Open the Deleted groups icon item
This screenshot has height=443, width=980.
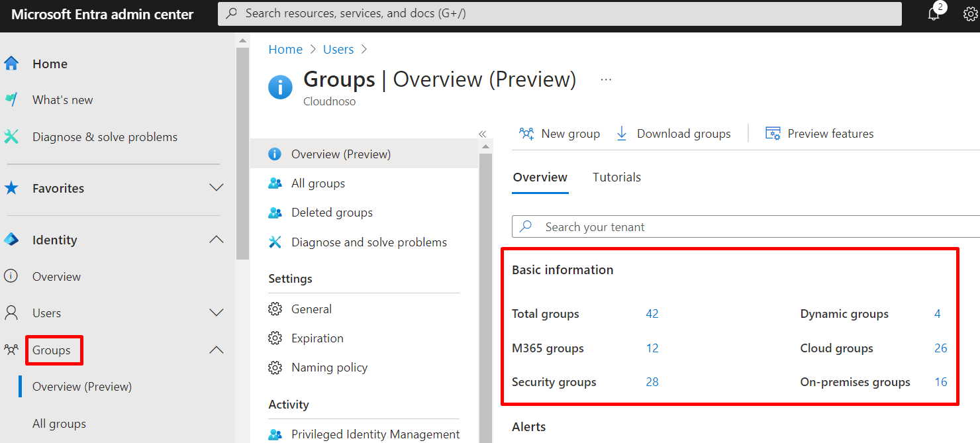pyautogui.click(x=275, y=213)
